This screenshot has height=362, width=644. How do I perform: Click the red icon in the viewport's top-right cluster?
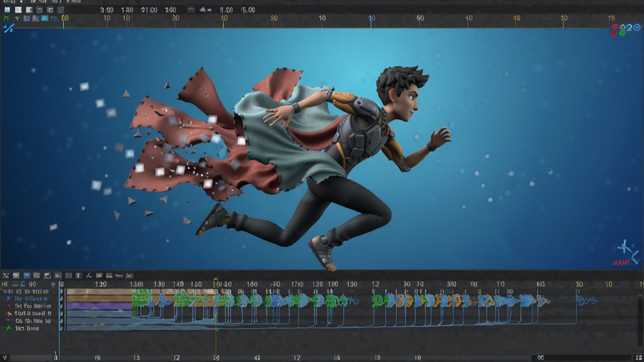point(614,30)
